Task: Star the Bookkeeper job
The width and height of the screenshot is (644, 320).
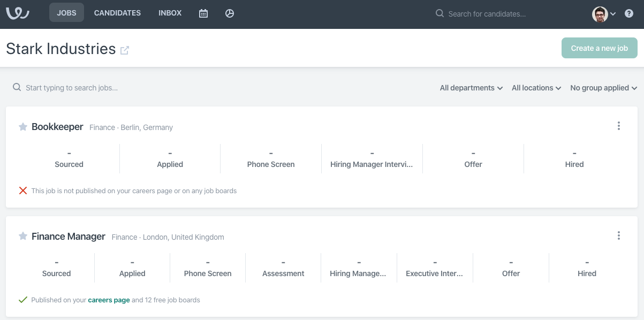Action: [x=23, y=127]
